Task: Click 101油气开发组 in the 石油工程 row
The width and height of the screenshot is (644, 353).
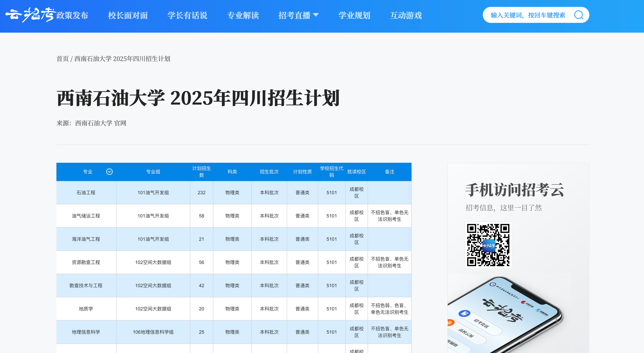Action: [x=153, y=192]
